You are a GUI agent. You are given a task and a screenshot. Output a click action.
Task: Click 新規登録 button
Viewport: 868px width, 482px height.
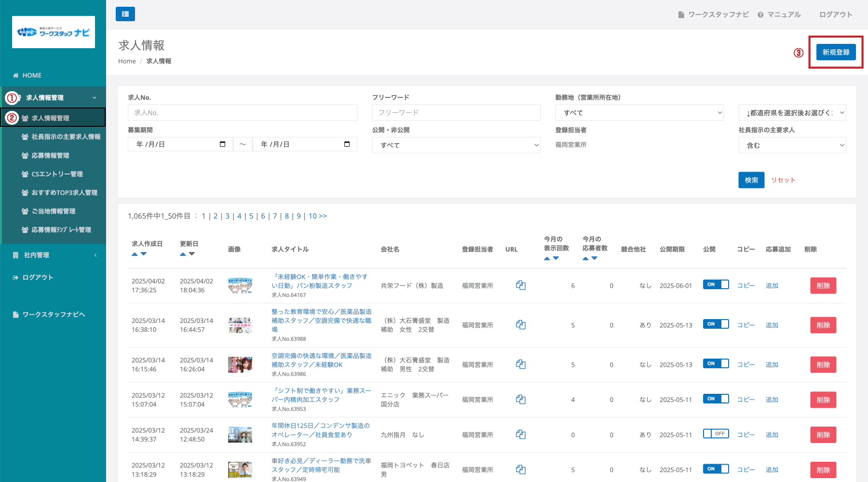pos(836,52)
